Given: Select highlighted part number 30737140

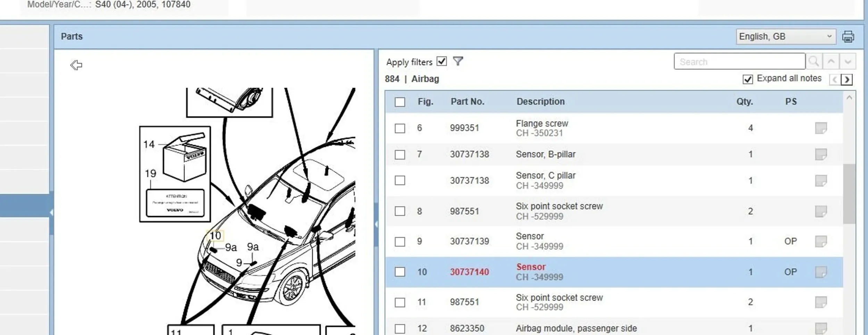Looking at the screenshot, I should (469, 272).
